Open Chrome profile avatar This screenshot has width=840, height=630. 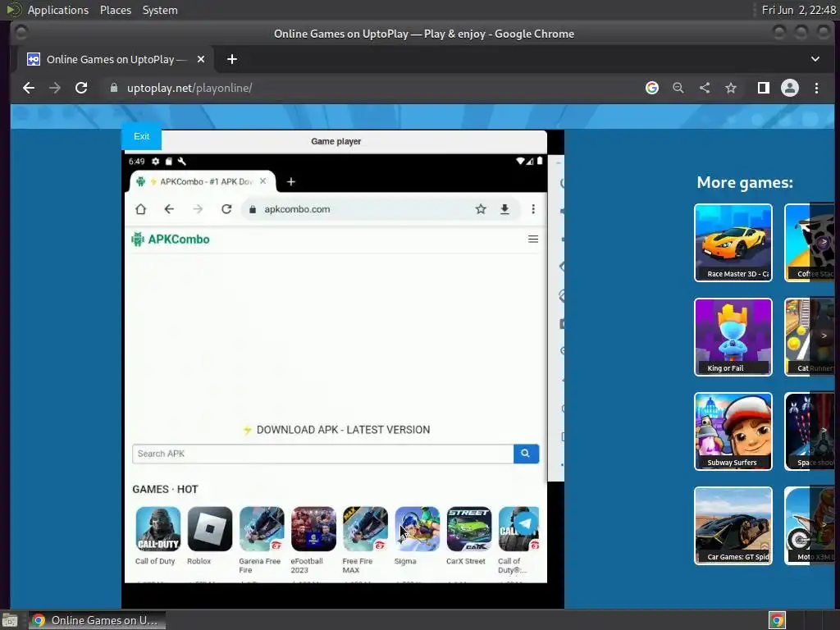(790, 88)
